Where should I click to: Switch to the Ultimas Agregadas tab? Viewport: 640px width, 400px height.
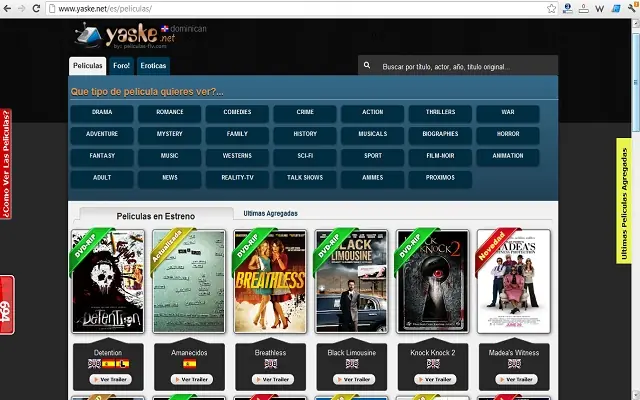click(270, 213)
